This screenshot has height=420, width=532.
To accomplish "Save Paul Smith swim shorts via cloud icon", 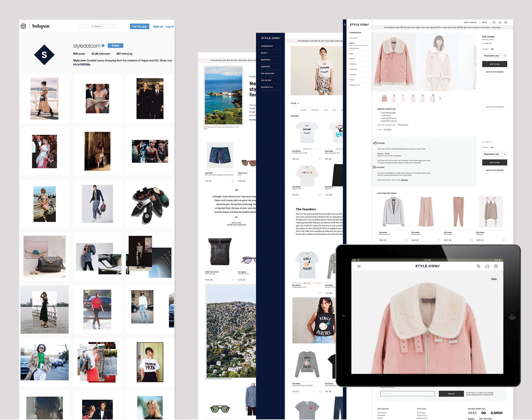I will coord(233,181).
